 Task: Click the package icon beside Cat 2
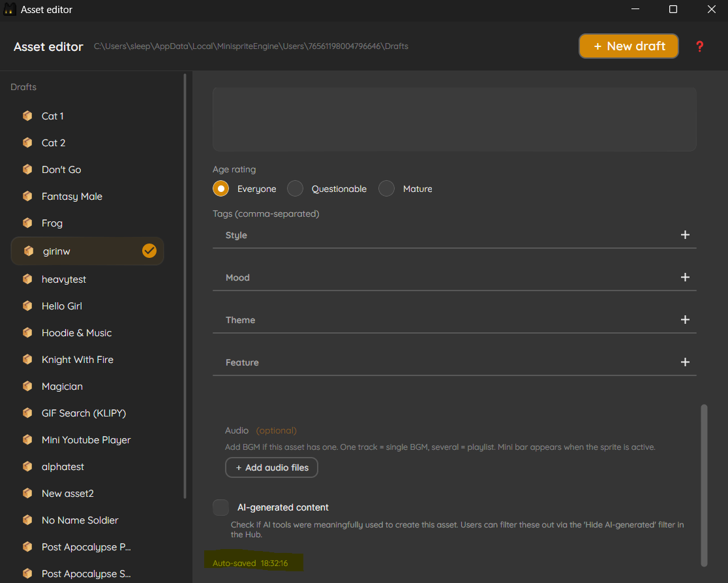coord(28,142)
